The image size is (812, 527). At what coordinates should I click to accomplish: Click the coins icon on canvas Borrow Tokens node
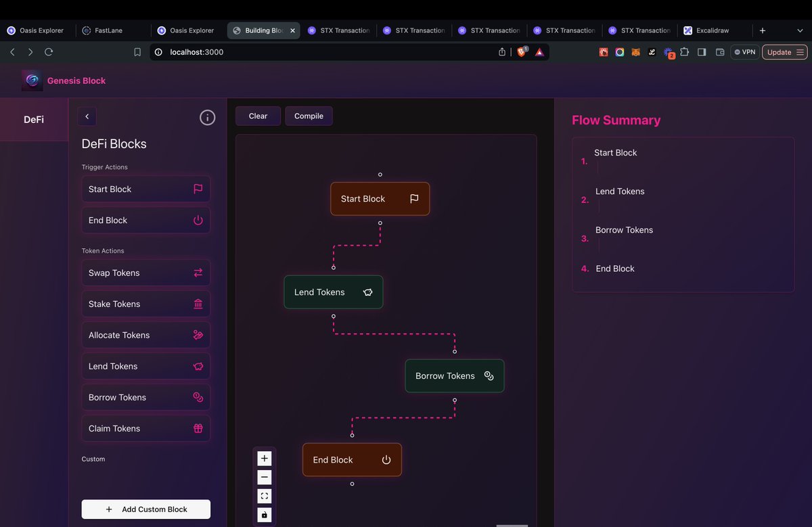click(489, 375)
